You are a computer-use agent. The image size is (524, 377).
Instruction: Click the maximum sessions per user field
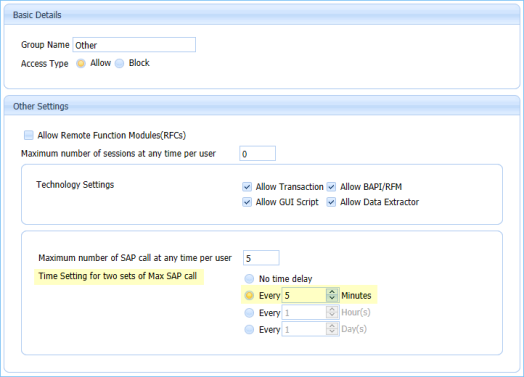pos(257,154)
